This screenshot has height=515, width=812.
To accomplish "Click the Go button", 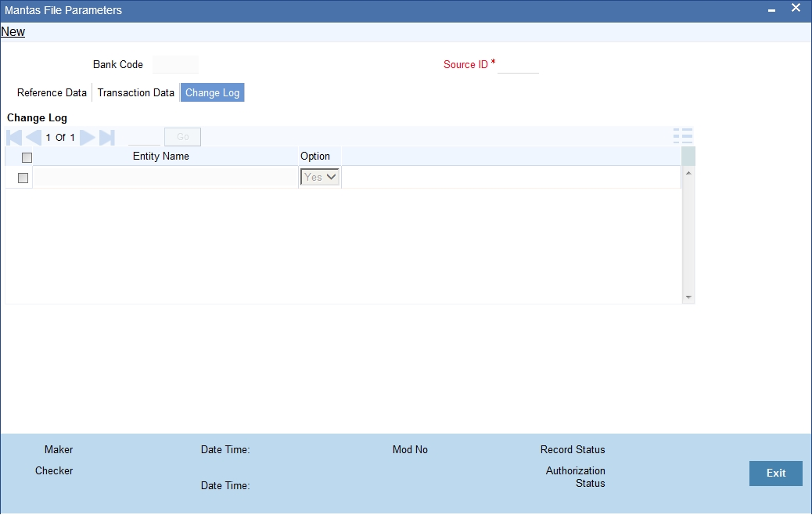I will point(182,137).
